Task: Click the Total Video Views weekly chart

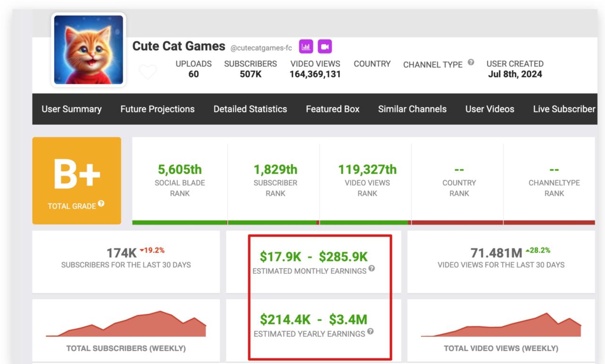Action: pos(501,326)
